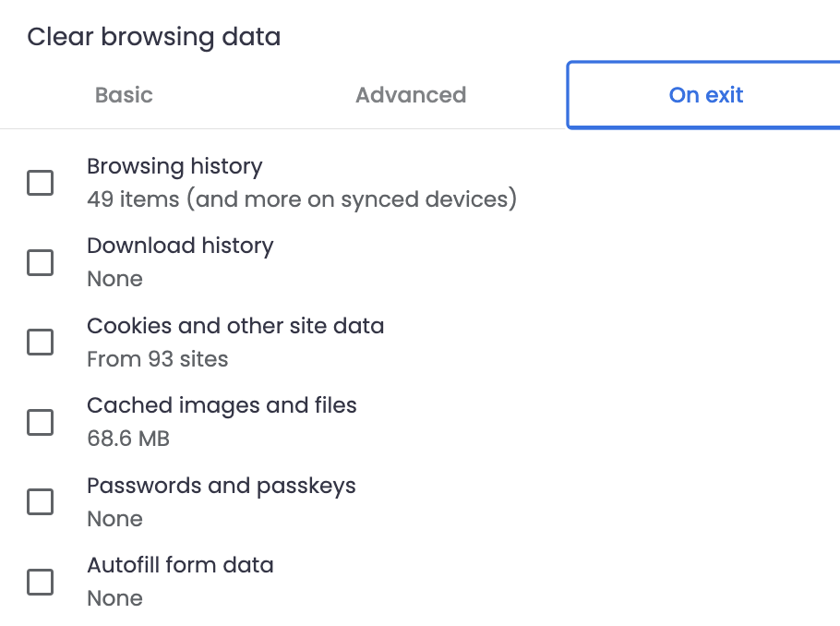
Task: Click the 'Cookies and other site data' label
Action: point(235,326)
